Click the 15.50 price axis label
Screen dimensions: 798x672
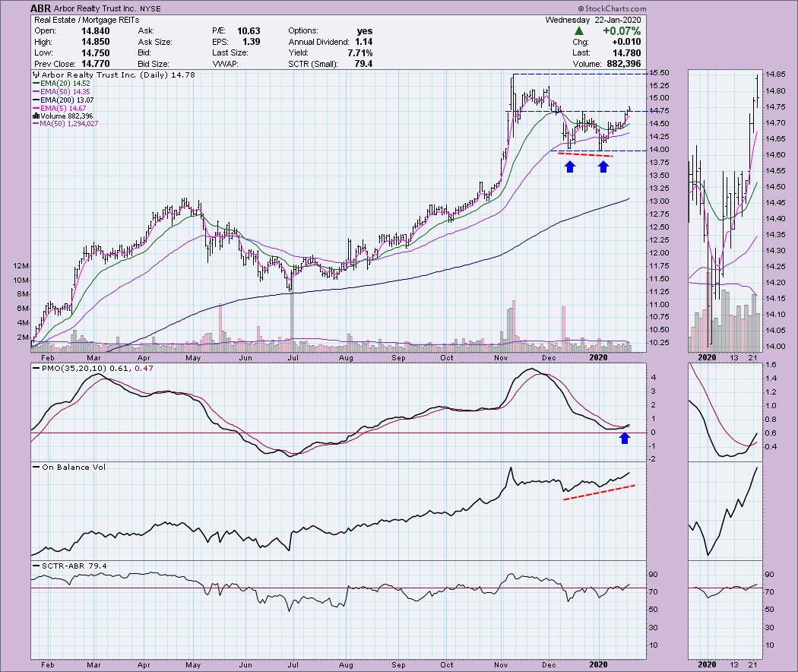click(659, 73)
